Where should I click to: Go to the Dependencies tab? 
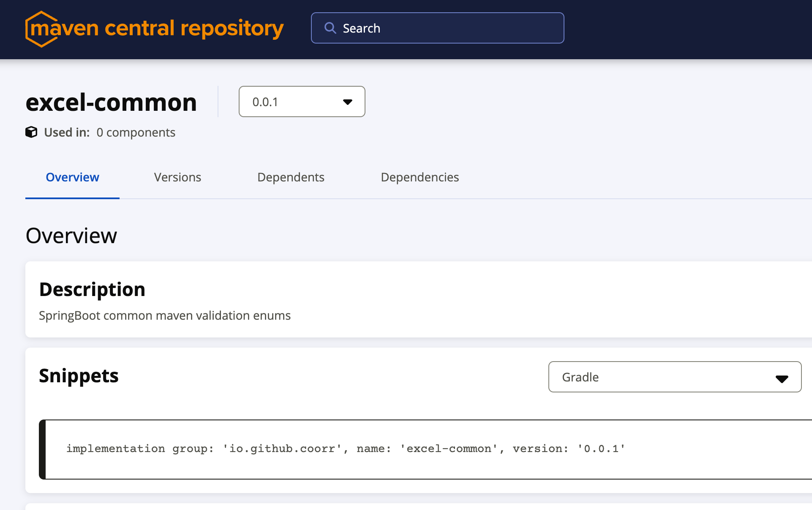point(420,177)
